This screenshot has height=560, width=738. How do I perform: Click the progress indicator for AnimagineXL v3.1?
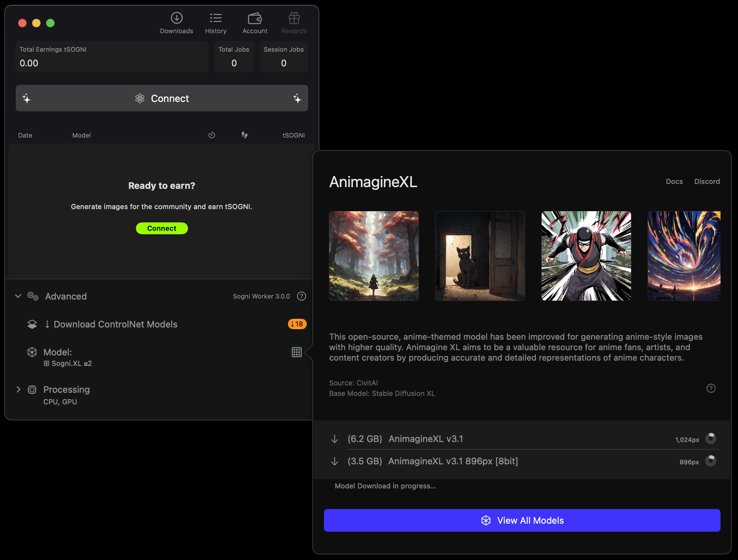[x=710, y=438]
